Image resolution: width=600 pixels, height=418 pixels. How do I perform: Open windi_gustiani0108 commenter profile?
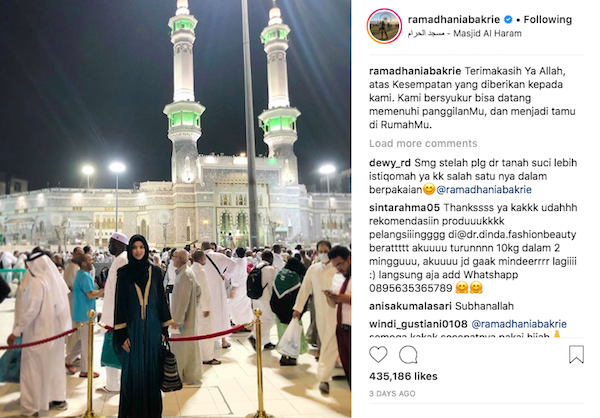point(418,324)
